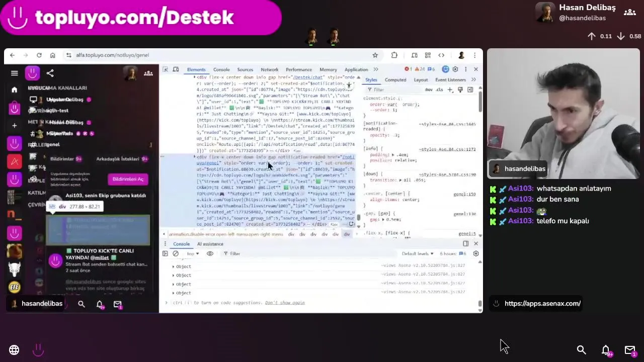
Task: Open the DevTools three-dot customize menu
Action: coord(465,69)
